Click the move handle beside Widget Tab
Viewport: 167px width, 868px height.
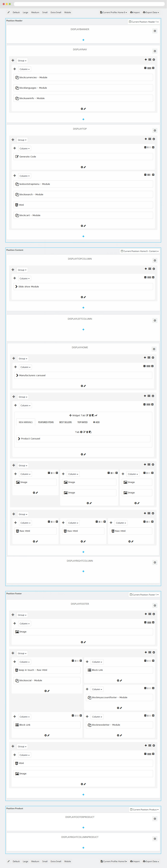click(x=70, y=415)
